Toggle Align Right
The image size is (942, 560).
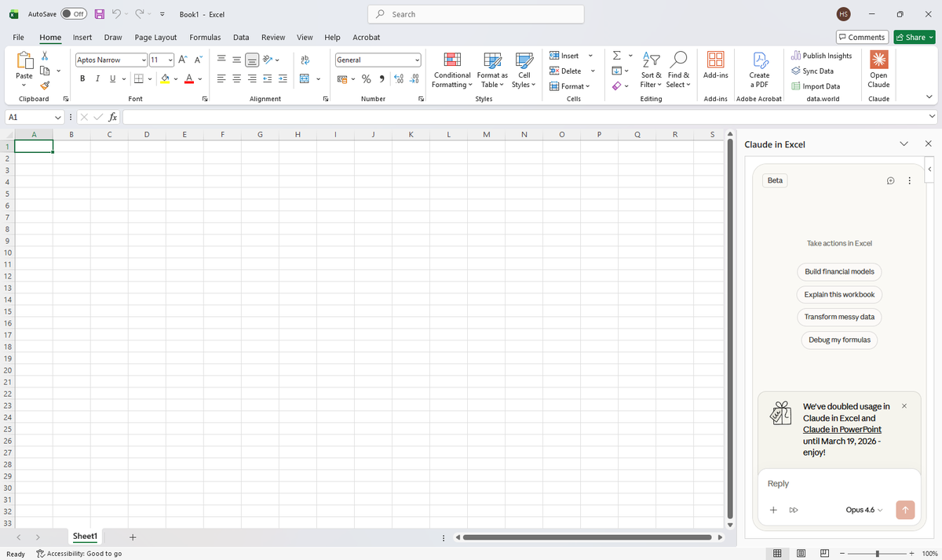252,78
